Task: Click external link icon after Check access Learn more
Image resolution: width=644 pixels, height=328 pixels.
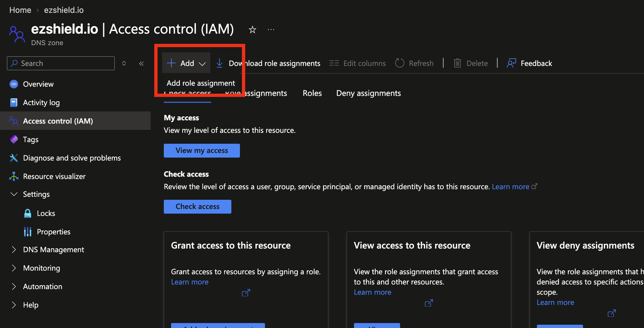Action: (534, 186)
